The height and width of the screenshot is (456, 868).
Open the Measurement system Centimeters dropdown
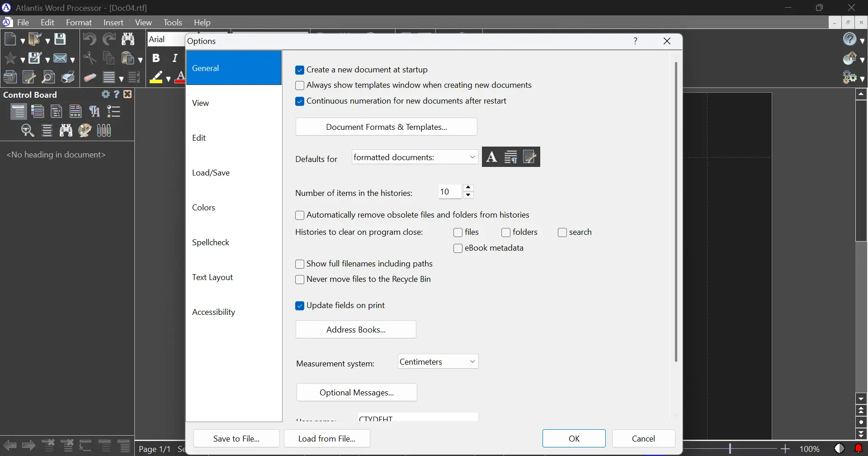coord(438,361)
